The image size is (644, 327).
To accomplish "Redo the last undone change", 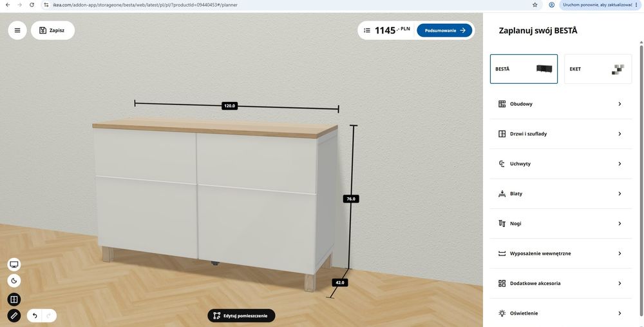I will coord(49,316).
